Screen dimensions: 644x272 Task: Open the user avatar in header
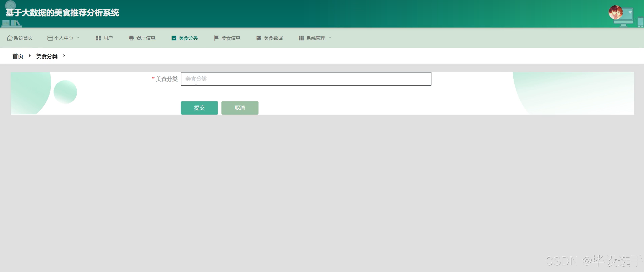click(x=615, y=12)
